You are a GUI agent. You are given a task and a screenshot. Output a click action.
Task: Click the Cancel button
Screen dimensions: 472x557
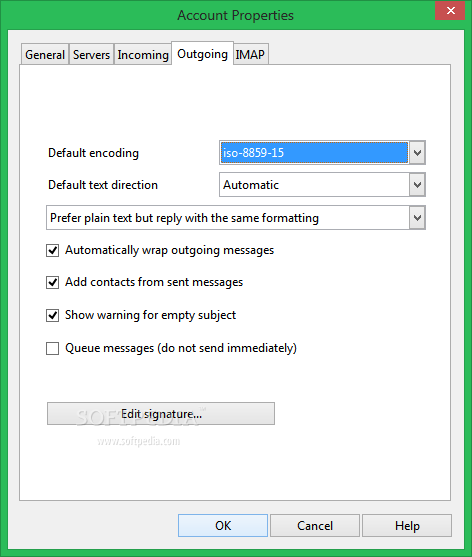tap(315, 525)
